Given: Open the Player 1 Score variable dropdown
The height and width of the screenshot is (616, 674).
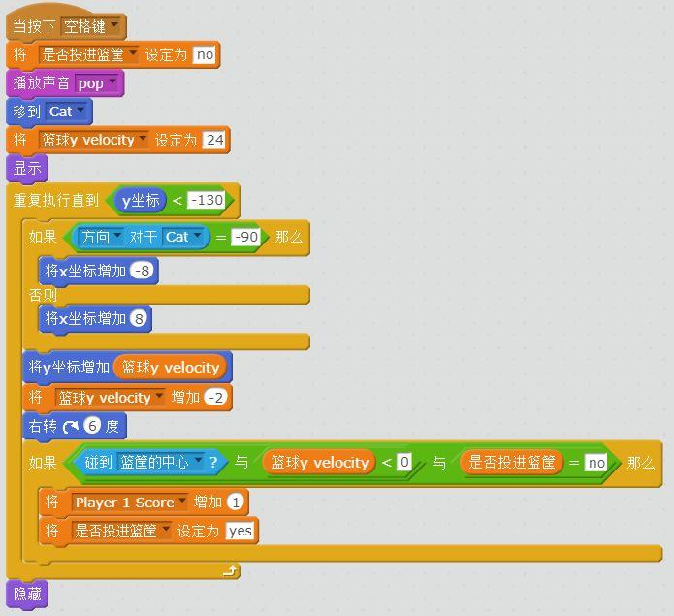Looking at the screenshot, I should [x=129, y=503].
